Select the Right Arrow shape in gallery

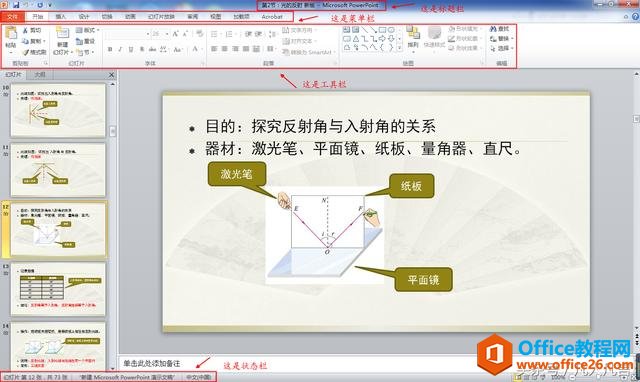tap(382, 39)
